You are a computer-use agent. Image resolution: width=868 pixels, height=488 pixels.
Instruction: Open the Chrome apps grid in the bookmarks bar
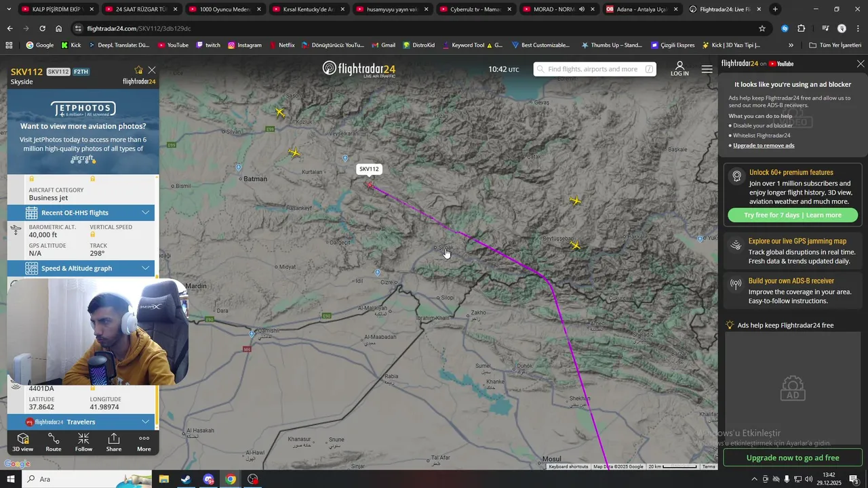click(9, 45)
